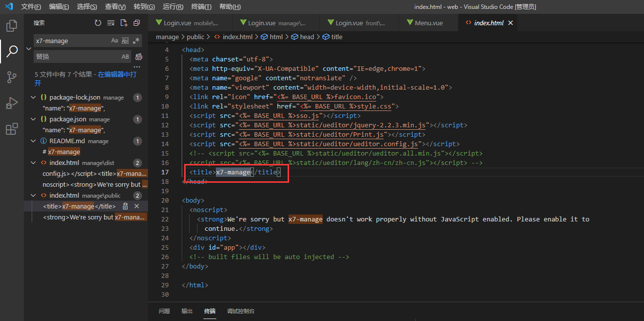Toggle Match Whole Word option
The width and height of the screenshot is (644, 321).
[125, 41]
